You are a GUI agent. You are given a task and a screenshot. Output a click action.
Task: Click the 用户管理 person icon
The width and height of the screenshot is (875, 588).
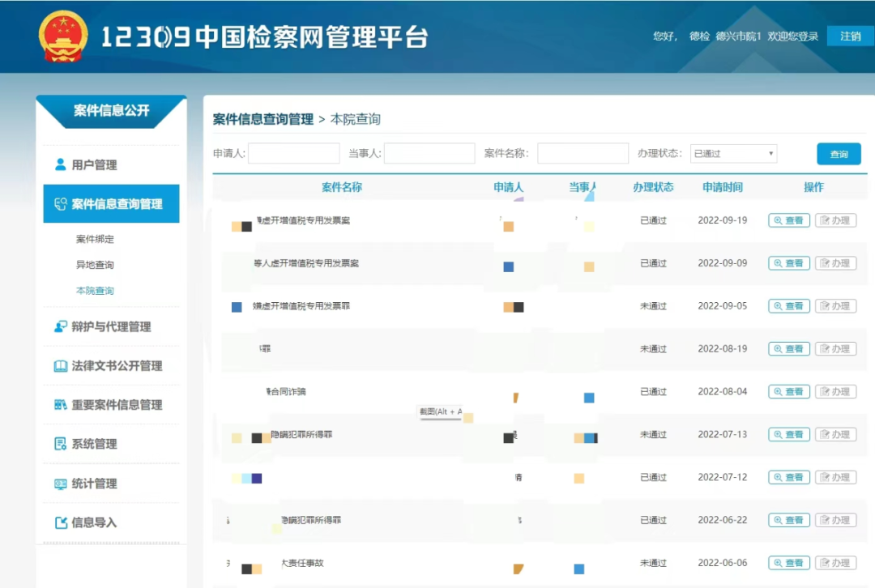[x=60, y=164]
